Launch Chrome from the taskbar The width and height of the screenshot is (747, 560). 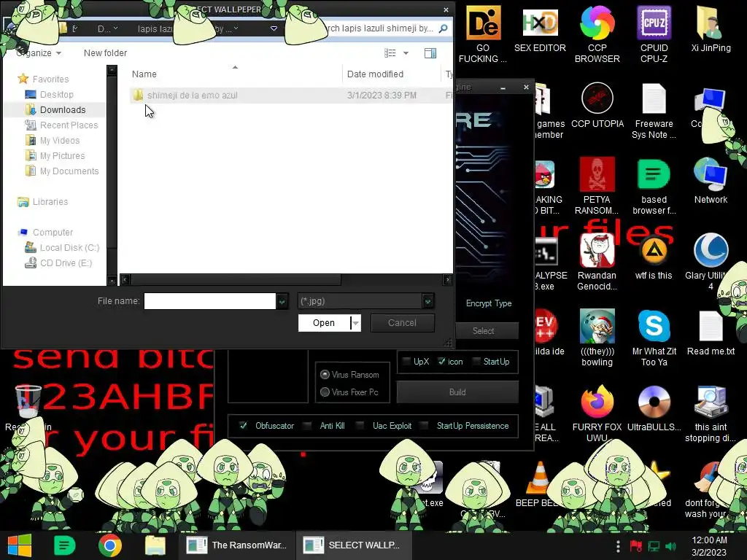point(109,545)
